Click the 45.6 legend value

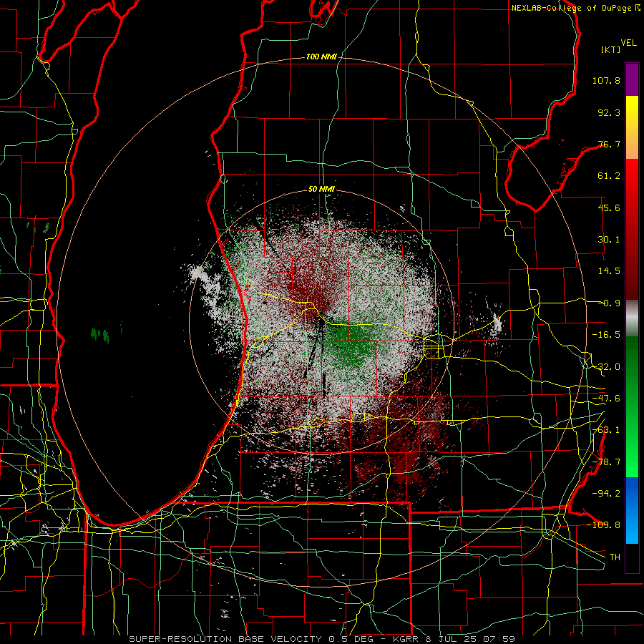click(x=609, y=208)
